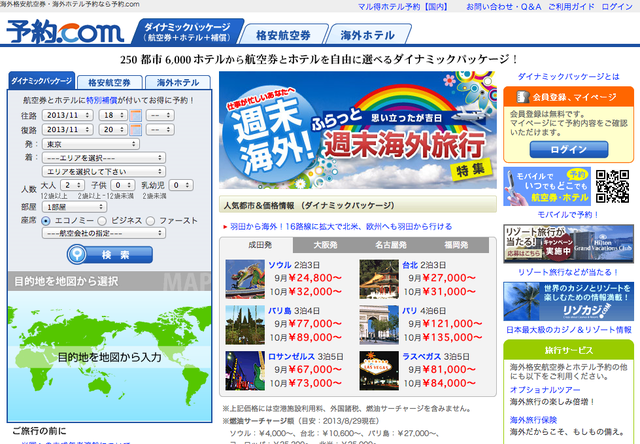The image size is (640, 444).
Task: Open the top ダイナミックパッケージ navigation tab
Action: [188, 32]
